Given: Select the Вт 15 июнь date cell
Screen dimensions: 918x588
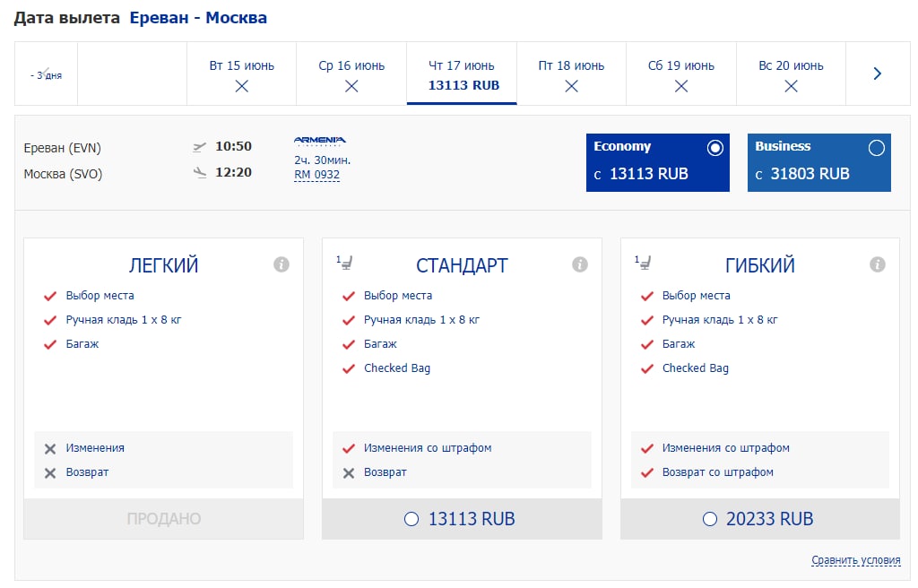Looking at the screenshot, I should coord(242,74).
